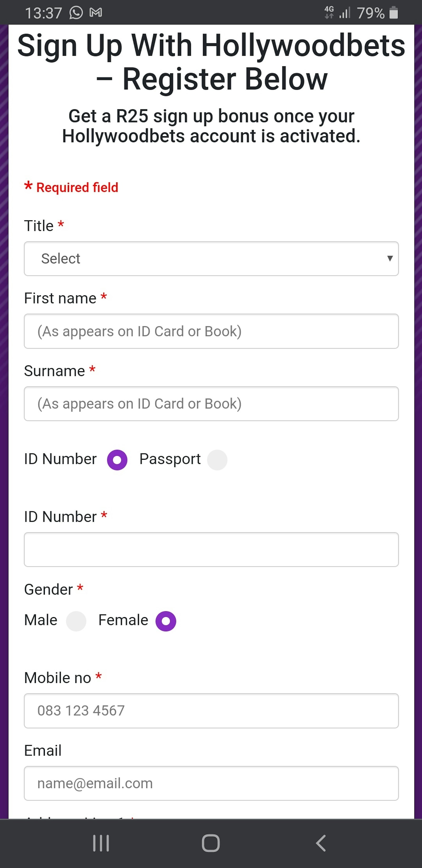Tap the clock time in status bar
This screenshot has width=422, height=868.
point(44,13)
